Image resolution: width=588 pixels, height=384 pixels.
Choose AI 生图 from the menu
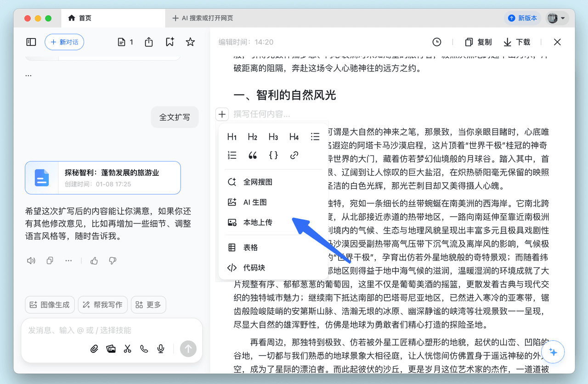coord(254,202)
